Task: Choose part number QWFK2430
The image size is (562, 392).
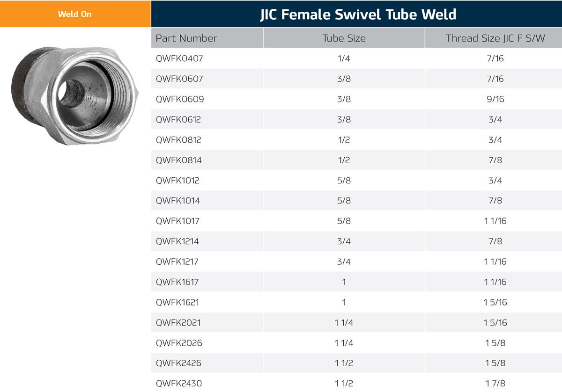Action: pos(179,384)
